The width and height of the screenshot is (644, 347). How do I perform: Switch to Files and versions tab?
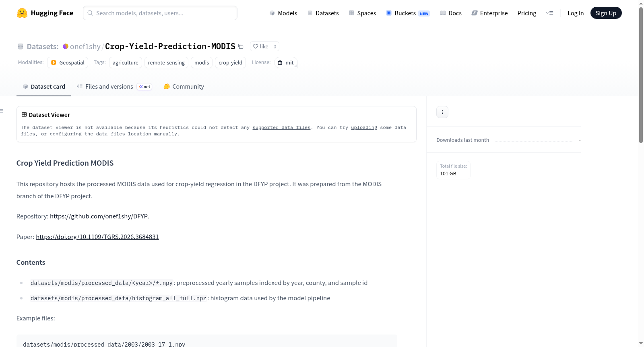click(x=114, y=86)
